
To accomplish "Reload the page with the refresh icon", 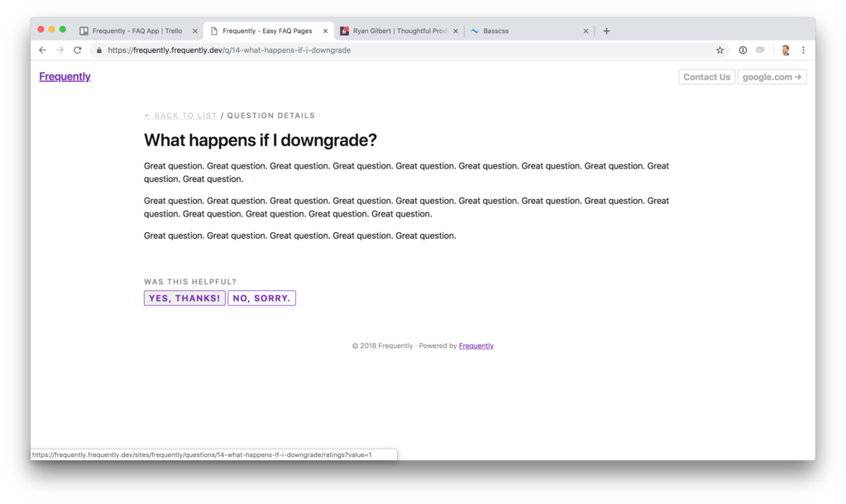I will coord(78,50).
